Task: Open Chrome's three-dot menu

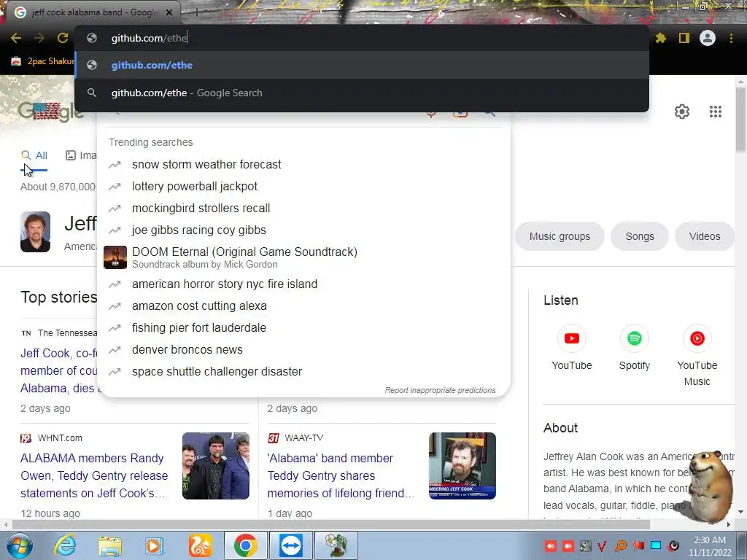Action: (x=731, y=38)
